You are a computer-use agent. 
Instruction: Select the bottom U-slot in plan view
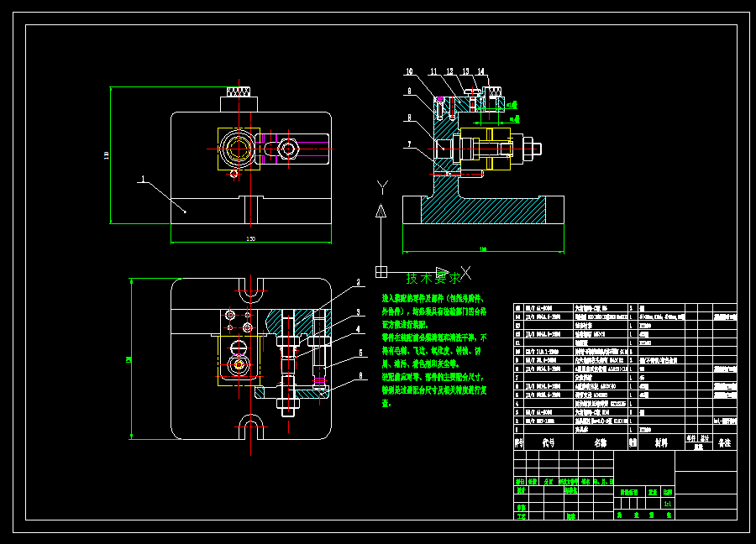click(250, 426)
